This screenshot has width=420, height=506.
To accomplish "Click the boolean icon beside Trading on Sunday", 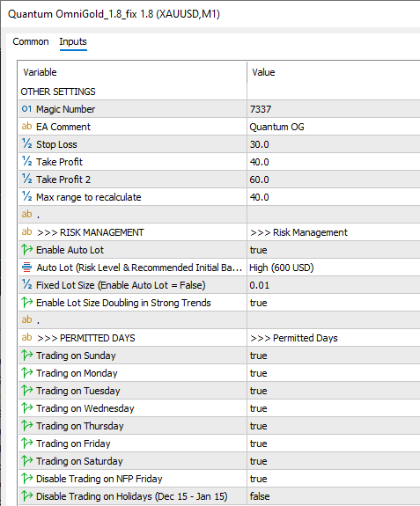I will 26,355.
